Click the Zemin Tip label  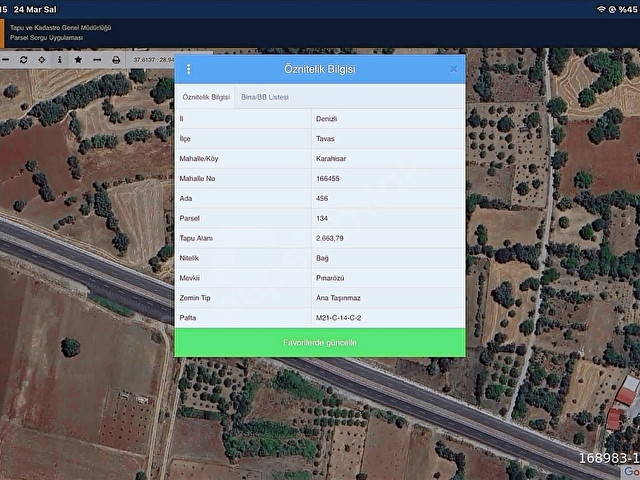click(195, 298)
